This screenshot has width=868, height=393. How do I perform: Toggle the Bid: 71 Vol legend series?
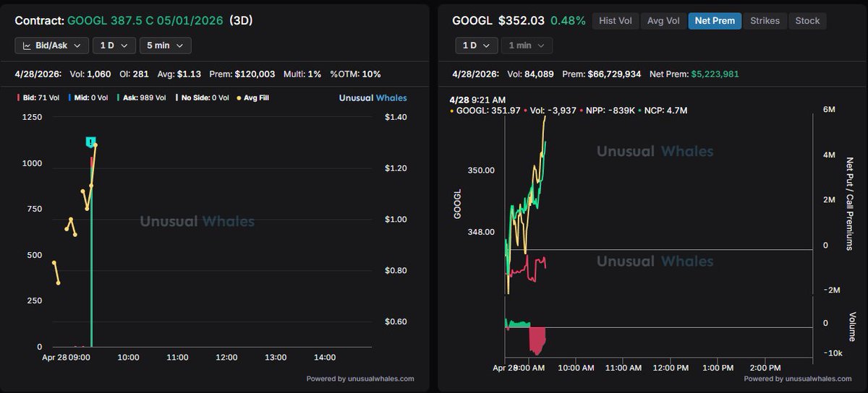click(38, 98)
